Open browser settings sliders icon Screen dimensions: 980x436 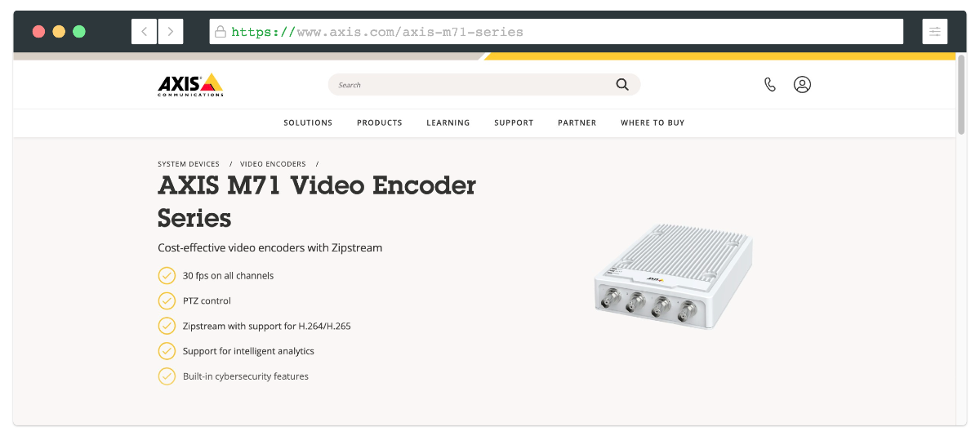tap(935, 32)
